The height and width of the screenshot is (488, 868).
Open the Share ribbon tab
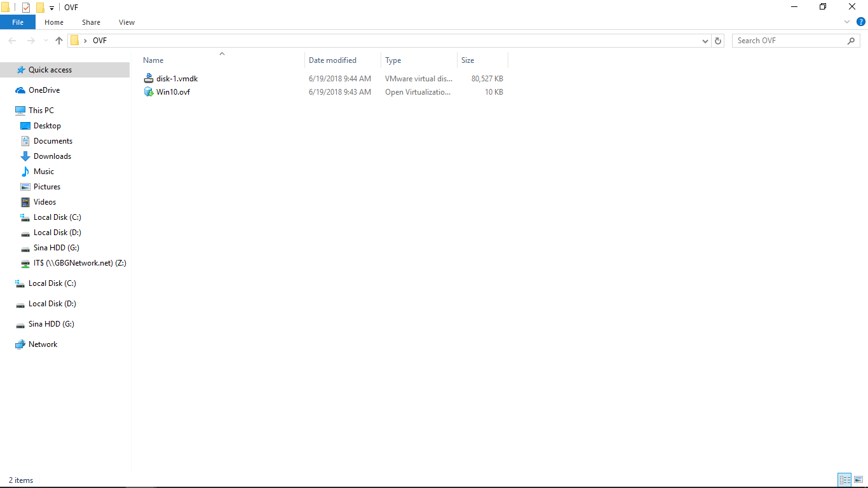pos(91,22)
